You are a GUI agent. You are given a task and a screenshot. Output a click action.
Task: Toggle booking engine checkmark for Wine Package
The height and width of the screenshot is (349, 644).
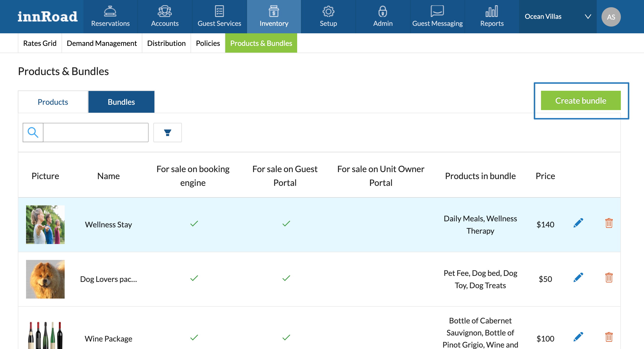[x=194, y=337]
